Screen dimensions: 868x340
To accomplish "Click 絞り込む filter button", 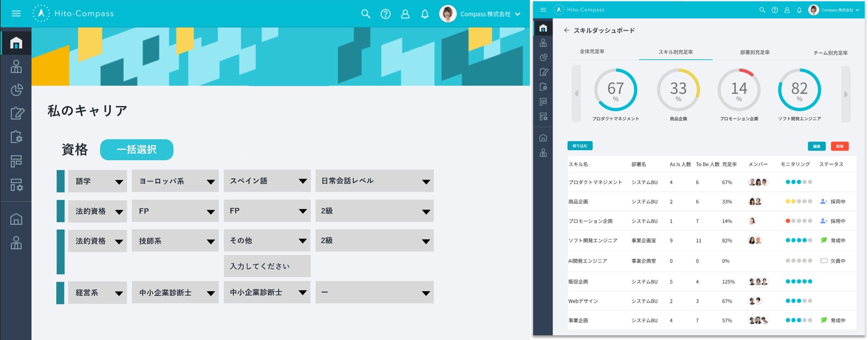I will point(580,146).
